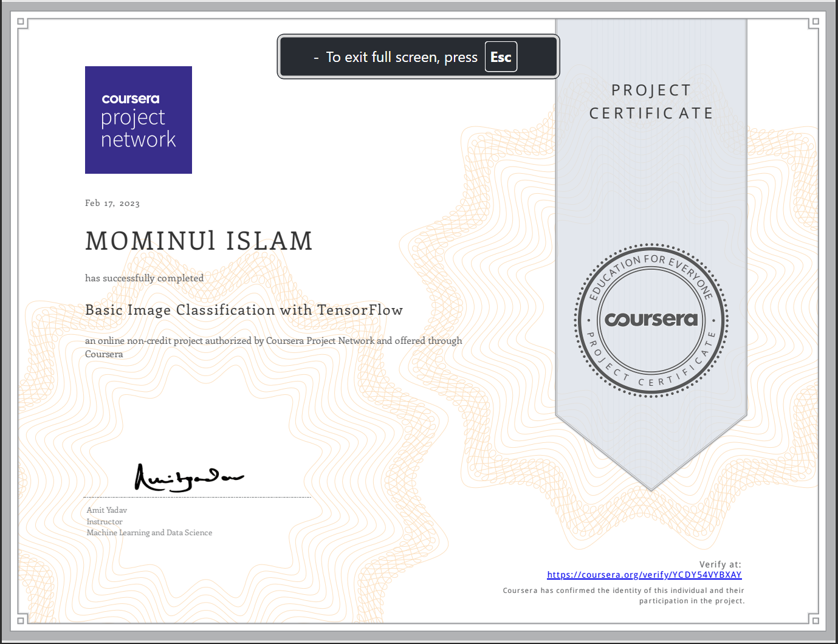Click instructor name 'Amit Yadav'
Image resolution: width=838 pixels, height=644 pixels.
(107, 510)
